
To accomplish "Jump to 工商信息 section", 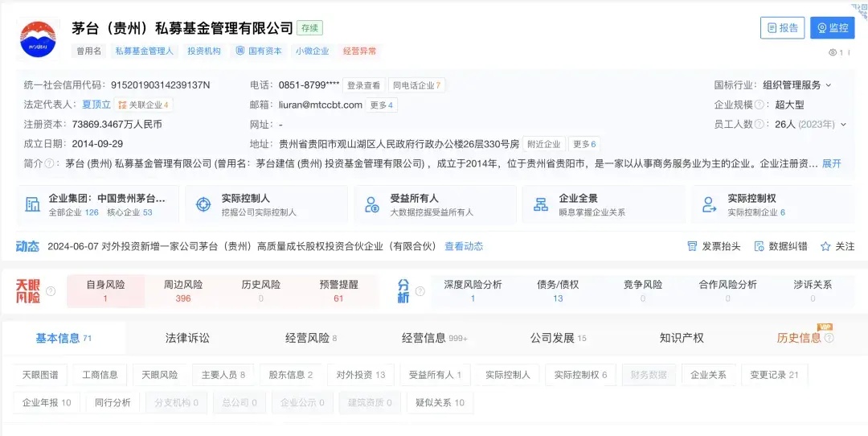I will tap(100, 375).
